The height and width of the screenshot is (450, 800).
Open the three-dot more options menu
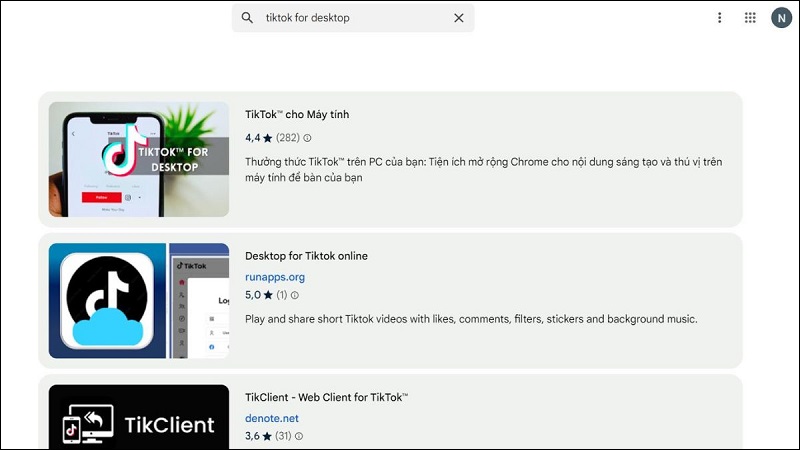pyautogui.click(x=719, y=18)
